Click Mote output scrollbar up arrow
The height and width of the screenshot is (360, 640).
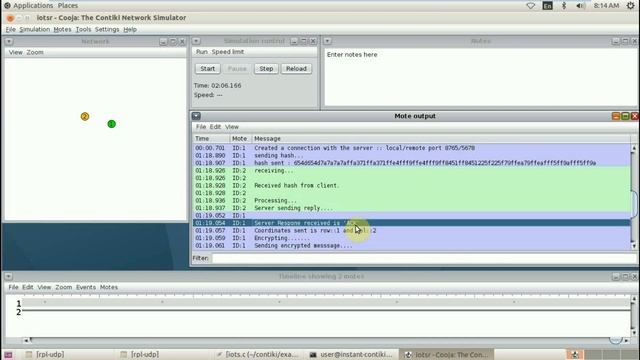pyautogui.click(x=634, y=148)
